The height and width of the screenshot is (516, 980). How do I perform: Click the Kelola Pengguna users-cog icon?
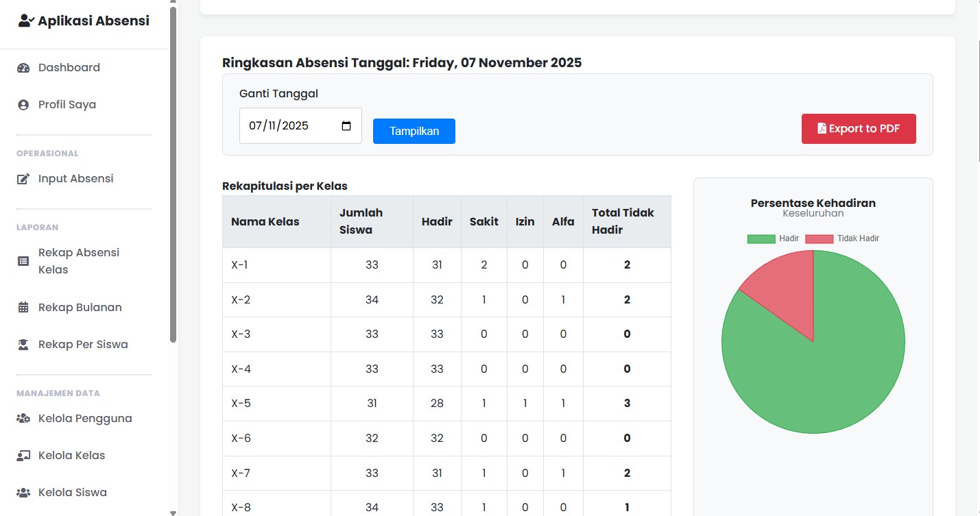click(23, 419)
